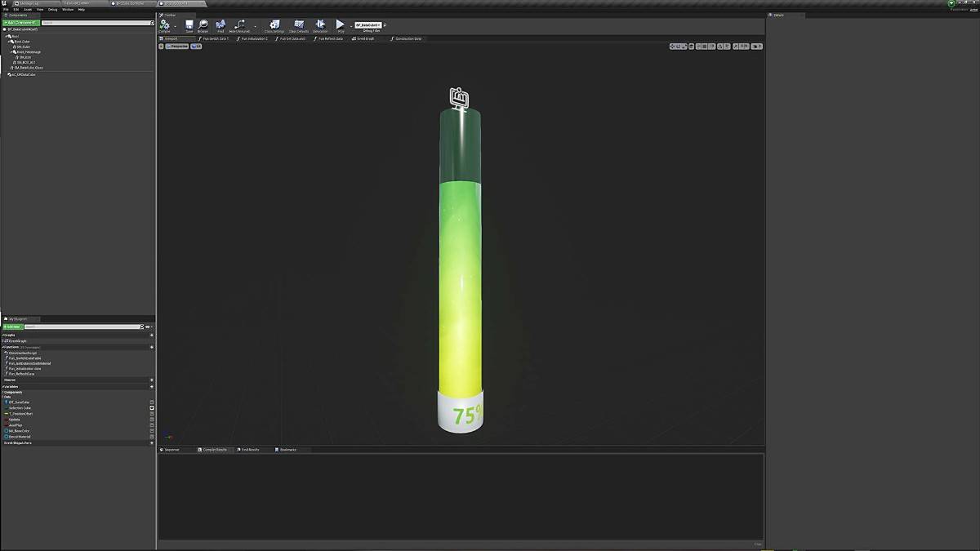Switch to the Event Graph tab

click(367, 38)
